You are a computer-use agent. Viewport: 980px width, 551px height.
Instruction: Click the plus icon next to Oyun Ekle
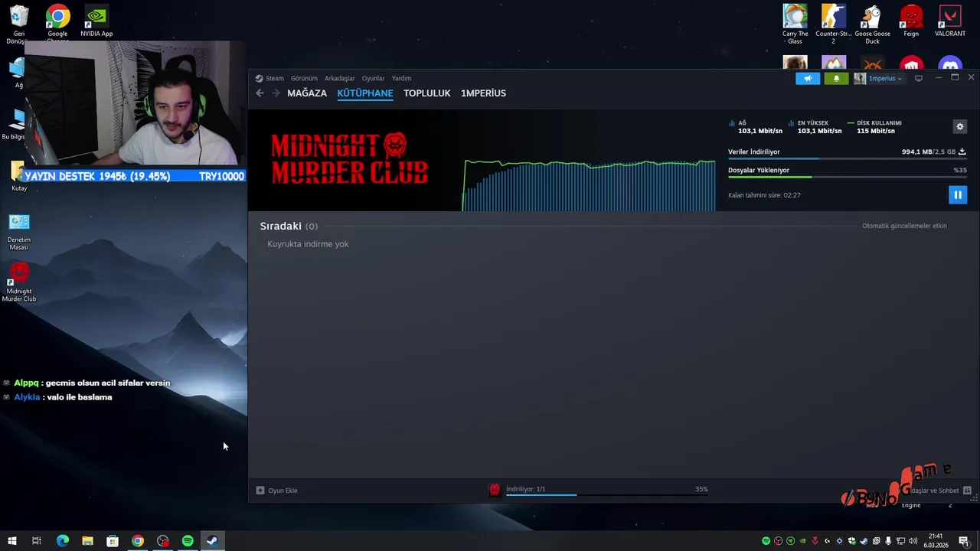pos(260,491)
